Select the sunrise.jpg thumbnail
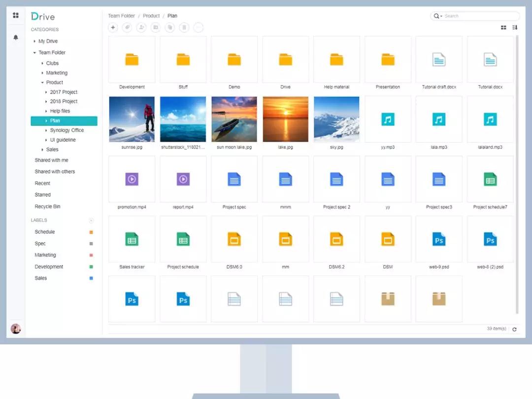Image resolution: width=532 pixels, height=399 pixels. (132, 119)
